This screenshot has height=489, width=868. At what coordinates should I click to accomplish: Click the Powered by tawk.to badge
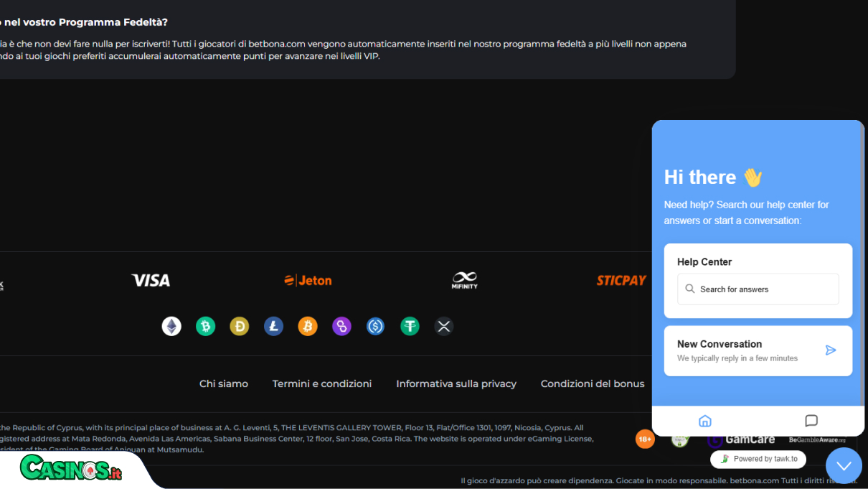click(x=758, y=459)
